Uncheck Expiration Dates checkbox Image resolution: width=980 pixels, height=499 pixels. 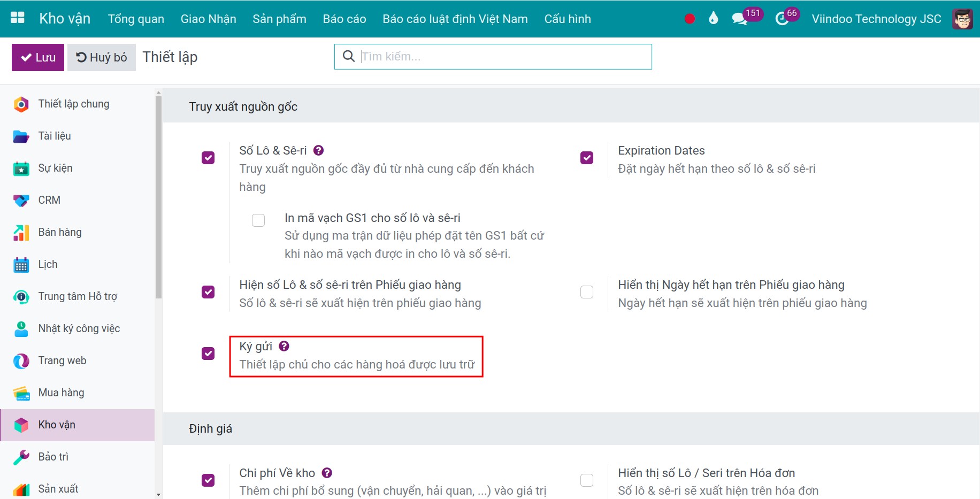pyautogui.click(x=587, y=158)
